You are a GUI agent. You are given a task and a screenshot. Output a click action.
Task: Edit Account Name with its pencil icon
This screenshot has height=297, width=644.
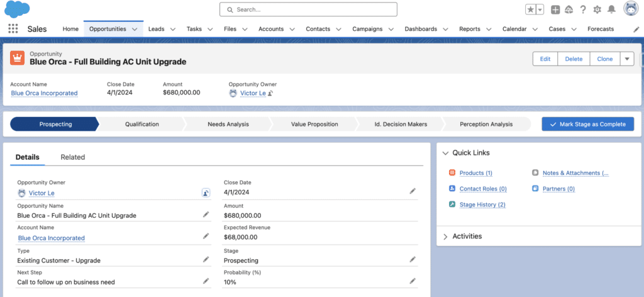click(x=206, y=236)
